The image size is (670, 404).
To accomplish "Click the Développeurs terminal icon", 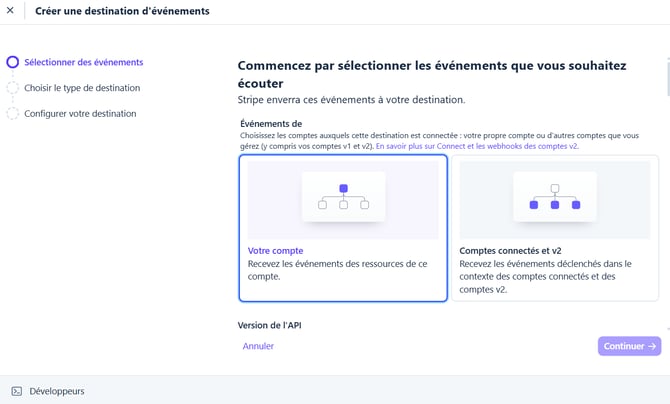I will pyautogui.click(x=16, y=391).
